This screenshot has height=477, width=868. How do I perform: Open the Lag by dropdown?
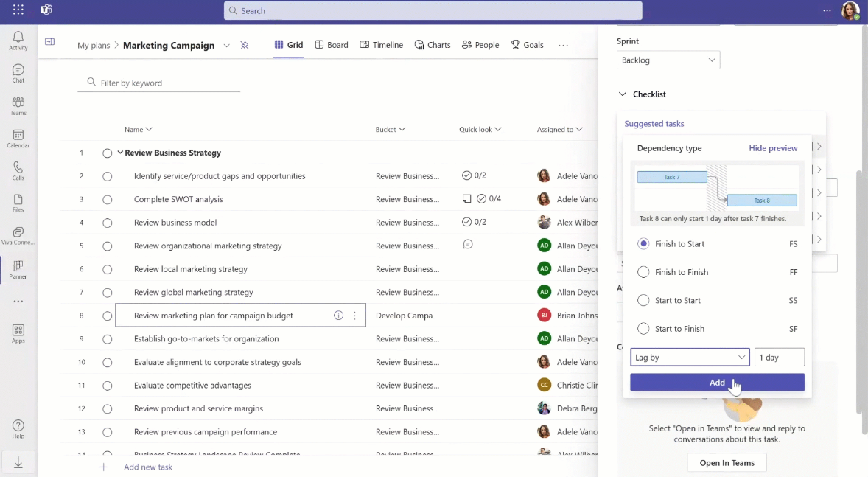690,358
